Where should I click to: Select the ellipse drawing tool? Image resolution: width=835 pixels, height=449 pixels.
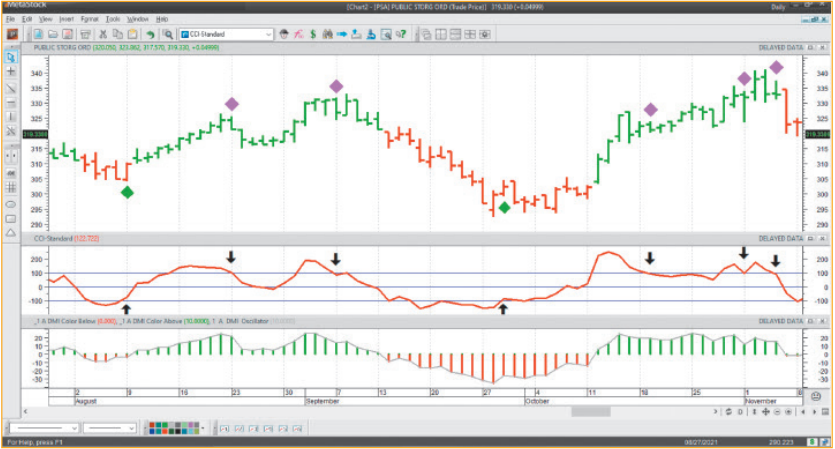(11, 205)
